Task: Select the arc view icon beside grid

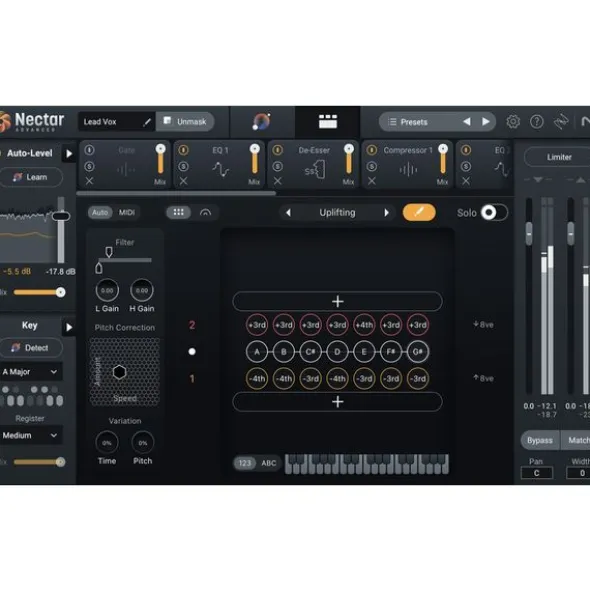Action: pos(205,212)
